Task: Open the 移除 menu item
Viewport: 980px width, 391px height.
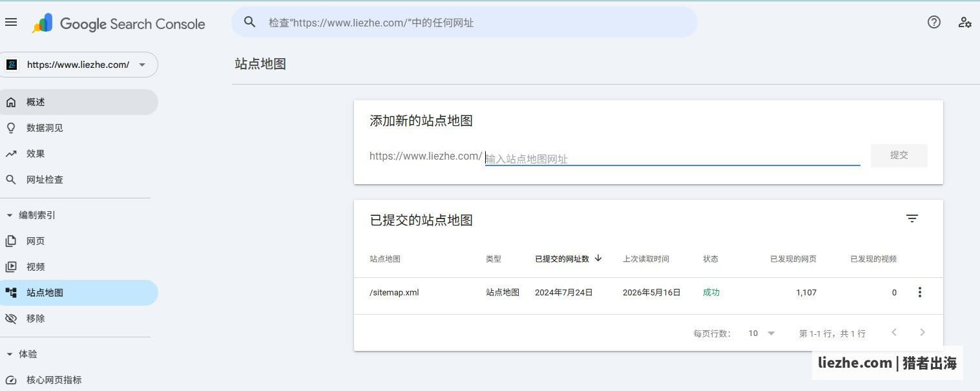Action: pyautogui.click(x=79, y=319)
